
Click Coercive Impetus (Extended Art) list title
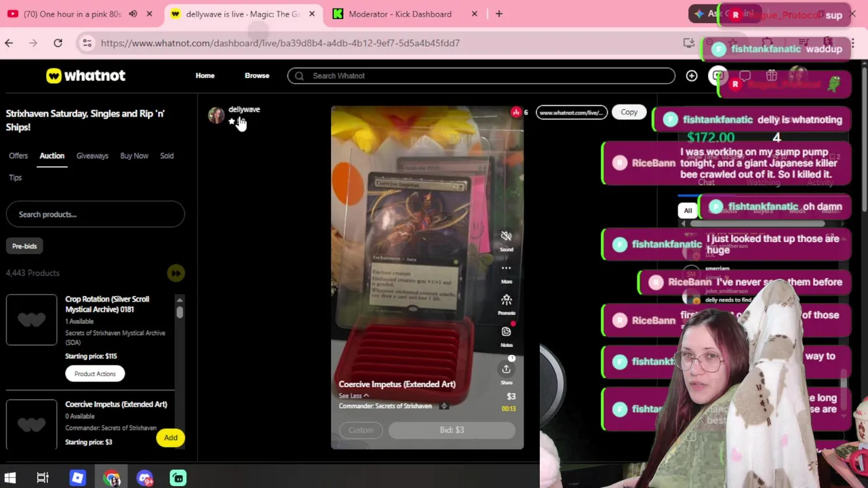tap(116, 405)
